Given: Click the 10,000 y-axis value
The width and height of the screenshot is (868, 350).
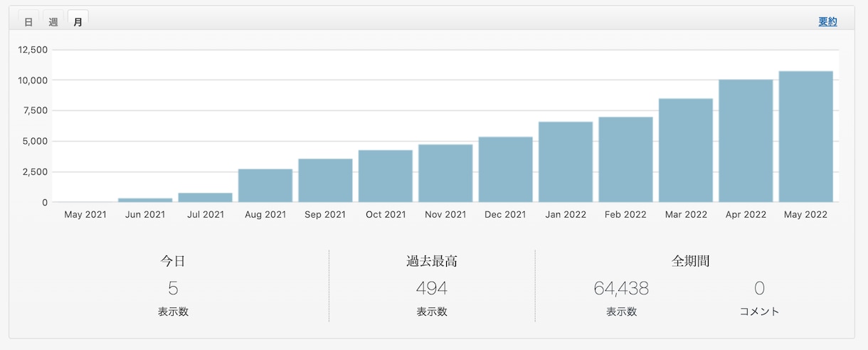Looking at the screenshot, I should coord(33,80).
